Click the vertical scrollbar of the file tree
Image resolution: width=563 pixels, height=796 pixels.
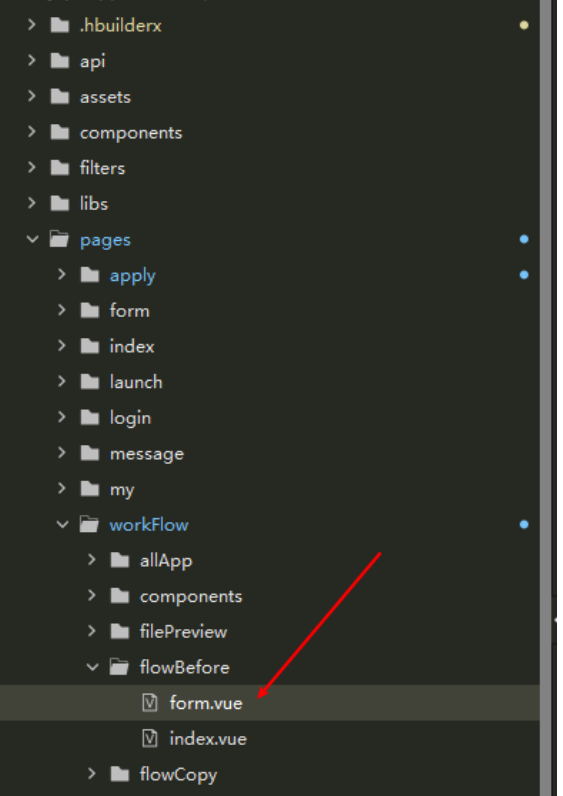(x=546, y=398)
